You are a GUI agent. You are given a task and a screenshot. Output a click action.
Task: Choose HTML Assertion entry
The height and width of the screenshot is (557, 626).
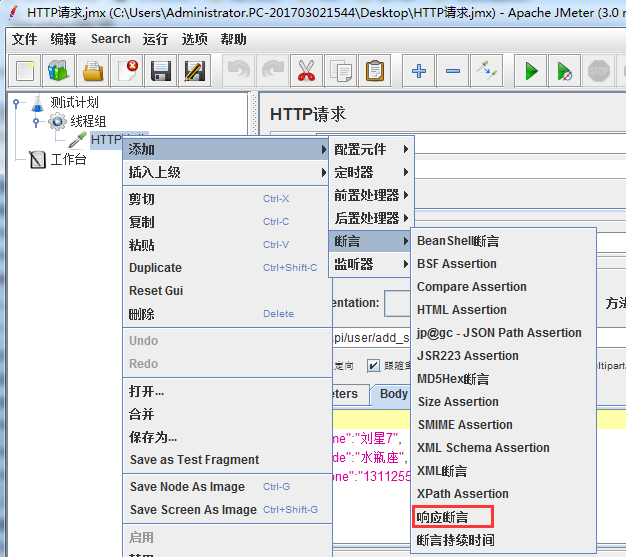pos(503,310)
